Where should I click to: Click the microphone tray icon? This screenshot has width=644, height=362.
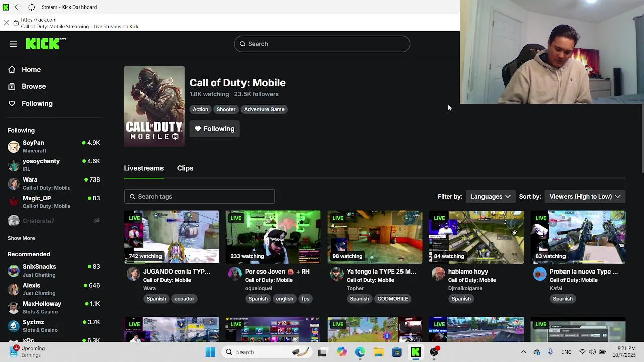pyautogui.click(x=550, y=352)
